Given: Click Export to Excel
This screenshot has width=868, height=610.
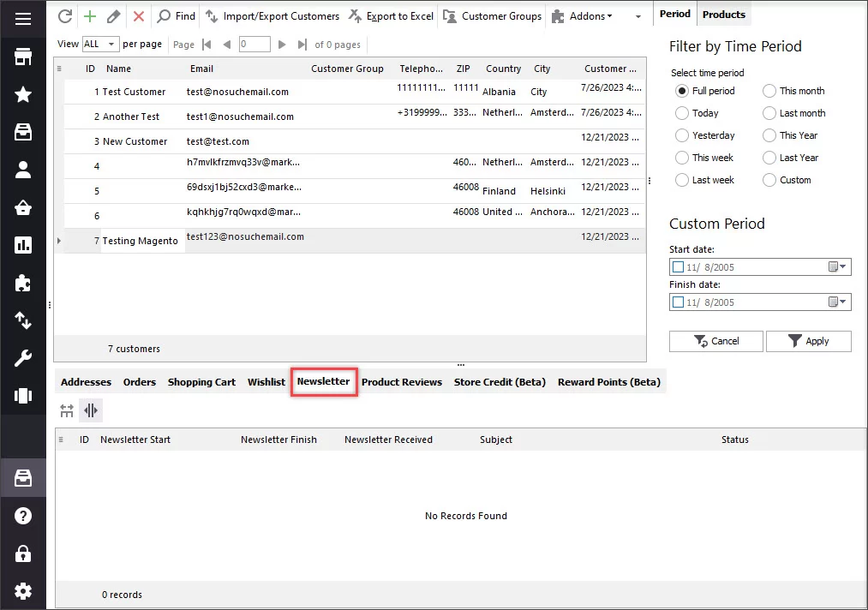Looking at the screenshot, I should click(391, 16).
